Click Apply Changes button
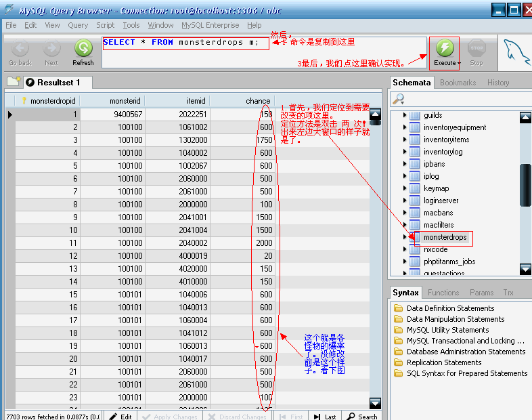This screenshot has height=420, width=532. [x=170, y=416]
